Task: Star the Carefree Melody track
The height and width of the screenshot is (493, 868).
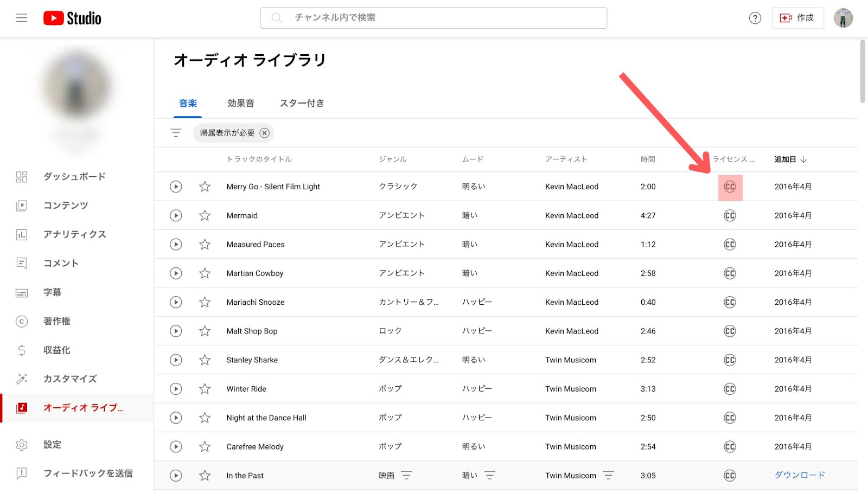Action: click(205, 446)
